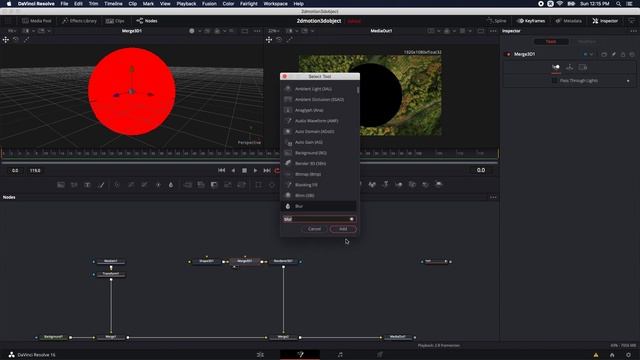Open Project Settings gear icon
The height and width of the screenshot is (360, 640).
tap(628, 355)
